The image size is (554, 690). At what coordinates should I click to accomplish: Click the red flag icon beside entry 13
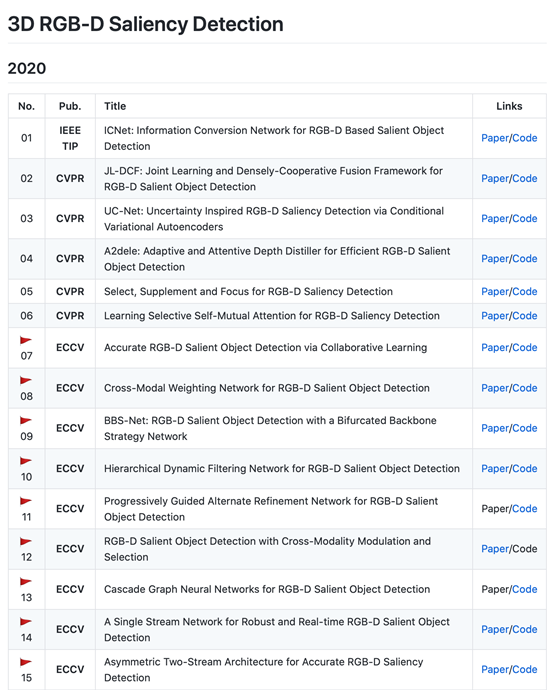pyautogui.click(x=26, y=582)
